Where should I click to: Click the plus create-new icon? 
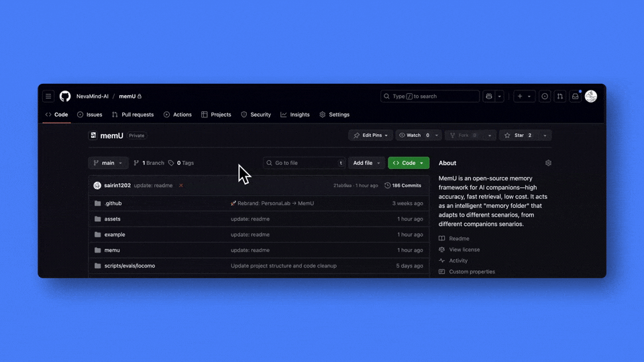point(520,97)
